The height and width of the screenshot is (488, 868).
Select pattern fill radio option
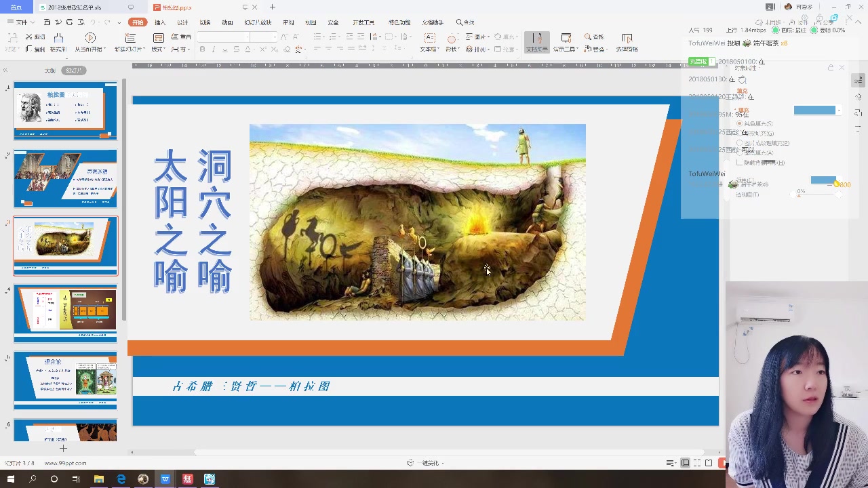(x=740, y=152)
